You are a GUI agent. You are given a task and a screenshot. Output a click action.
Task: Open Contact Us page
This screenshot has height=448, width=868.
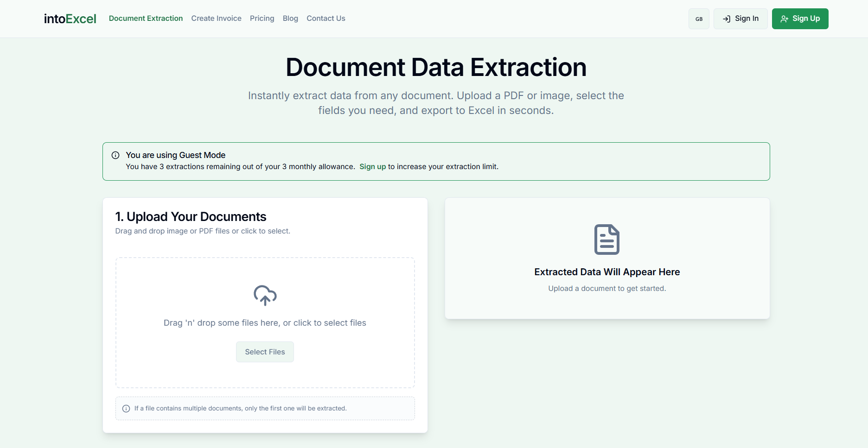(x=326, y=19)
